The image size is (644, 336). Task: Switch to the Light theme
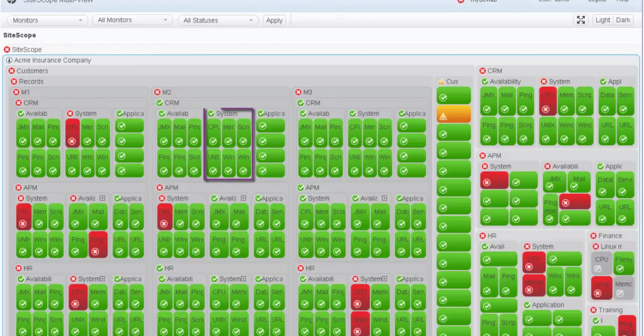(x=602, y=20)
